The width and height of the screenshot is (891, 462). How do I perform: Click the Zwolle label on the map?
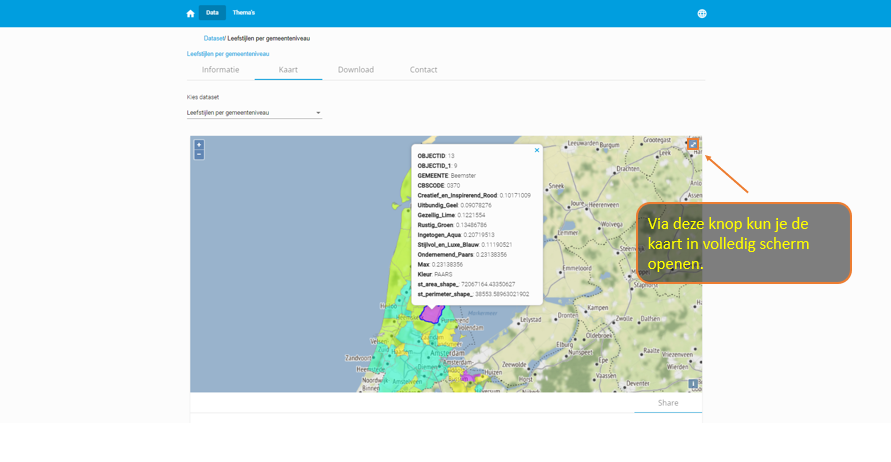(x=624, y=319)
